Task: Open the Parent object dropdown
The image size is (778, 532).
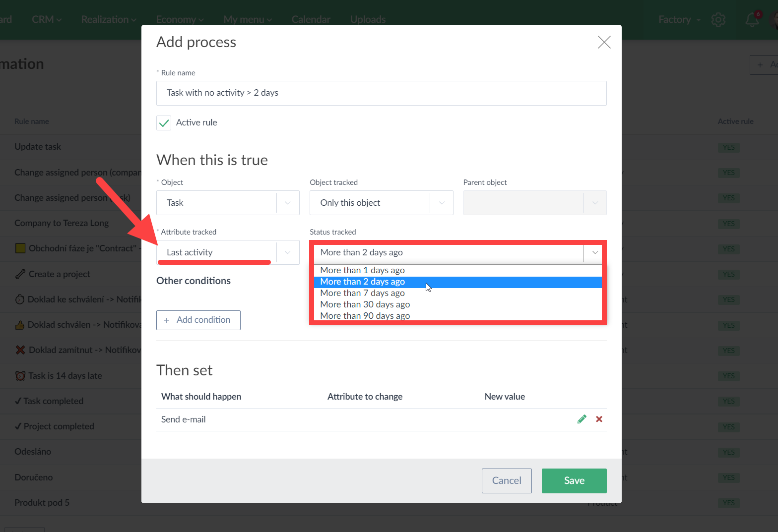Action: [535, 203]
